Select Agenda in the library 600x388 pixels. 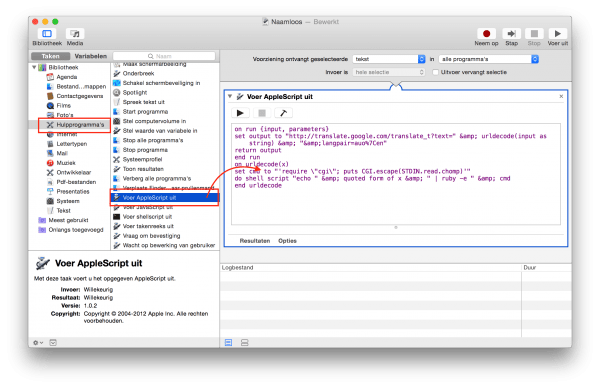[67, 77]
